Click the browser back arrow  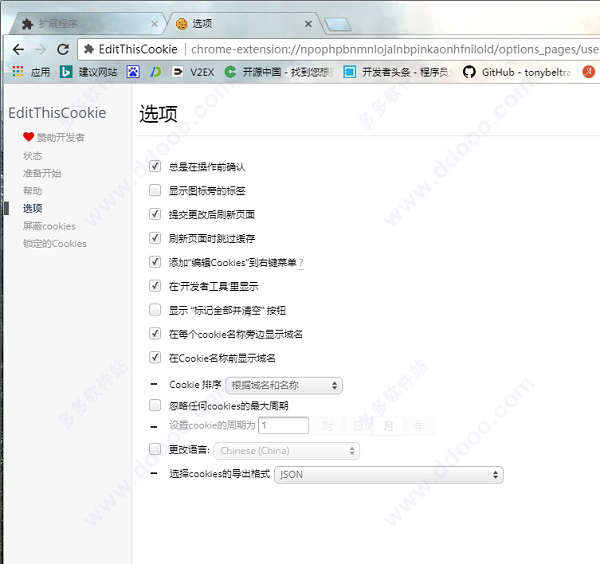click(18, 49)
